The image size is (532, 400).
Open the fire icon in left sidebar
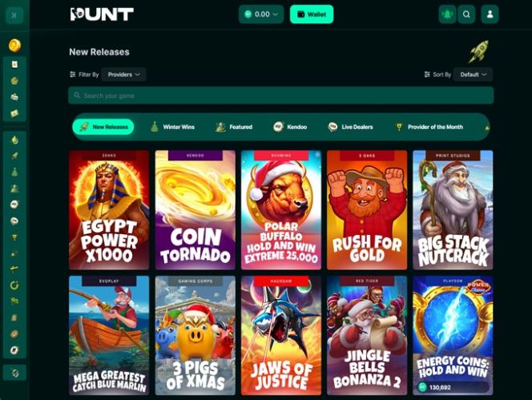click(14, 140)
